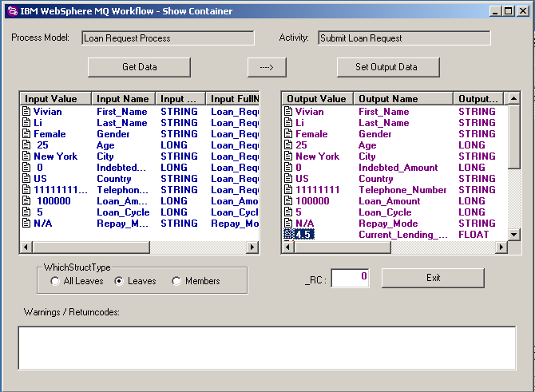Click the document icon beside output N/A
Viewport: 535px width, 392px height.
tap(288, 223)
